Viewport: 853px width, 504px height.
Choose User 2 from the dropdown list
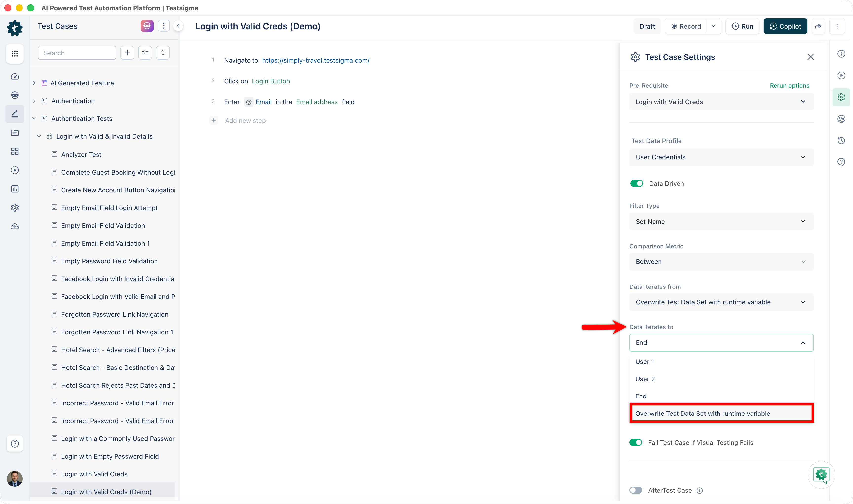(x=721, y=379)
